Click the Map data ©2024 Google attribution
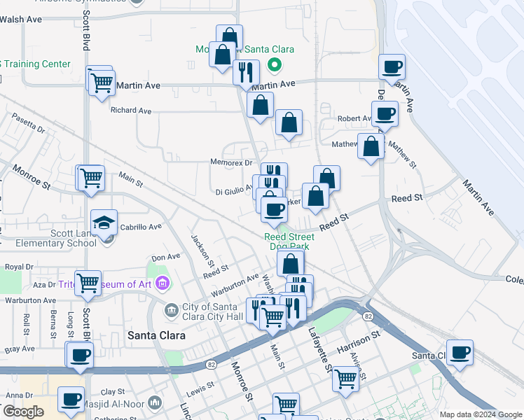 click(x=481, y=414)
